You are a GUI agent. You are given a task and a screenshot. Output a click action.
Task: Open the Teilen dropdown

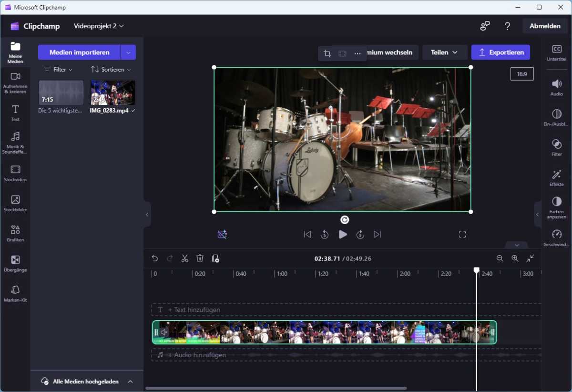445,52
